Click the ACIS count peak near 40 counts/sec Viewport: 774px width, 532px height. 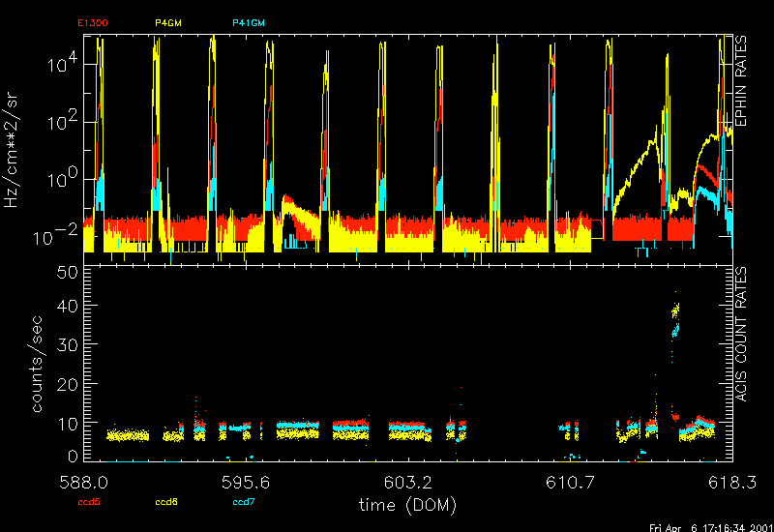676,311
